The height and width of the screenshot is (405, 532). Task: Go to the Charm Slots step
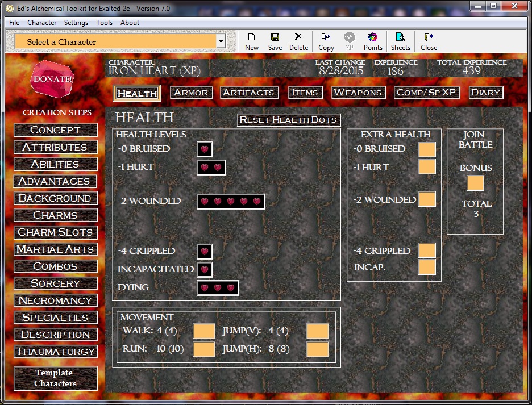[55, 232]
